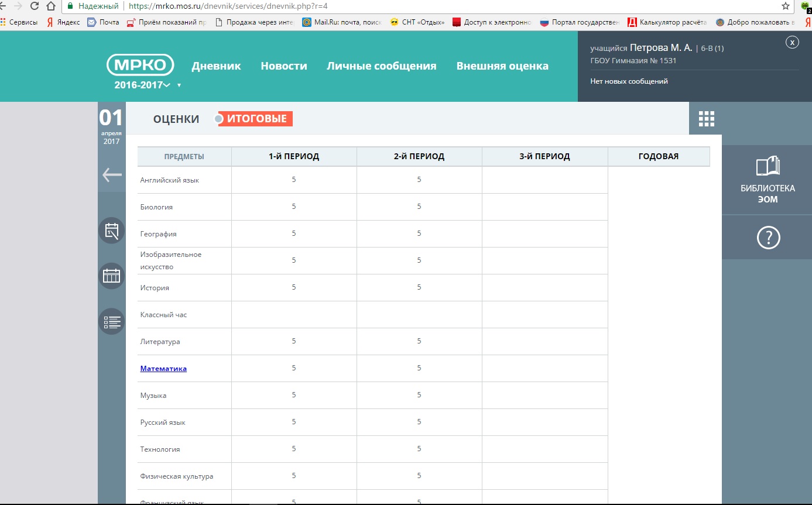Click the question mark help icon
Viewport: 812px width, 505px height.
pyautogui.click(x=768, y=238)
